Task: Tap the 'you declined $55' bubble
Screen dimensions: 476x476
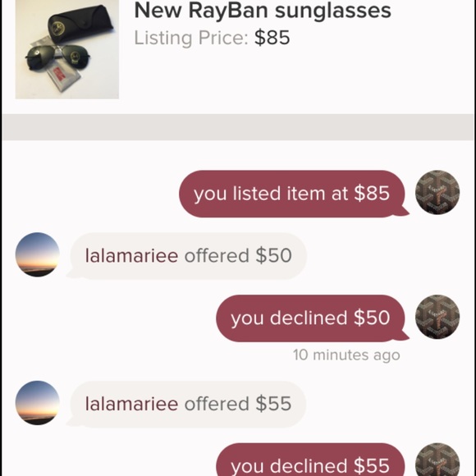Action: pos(313,460)
